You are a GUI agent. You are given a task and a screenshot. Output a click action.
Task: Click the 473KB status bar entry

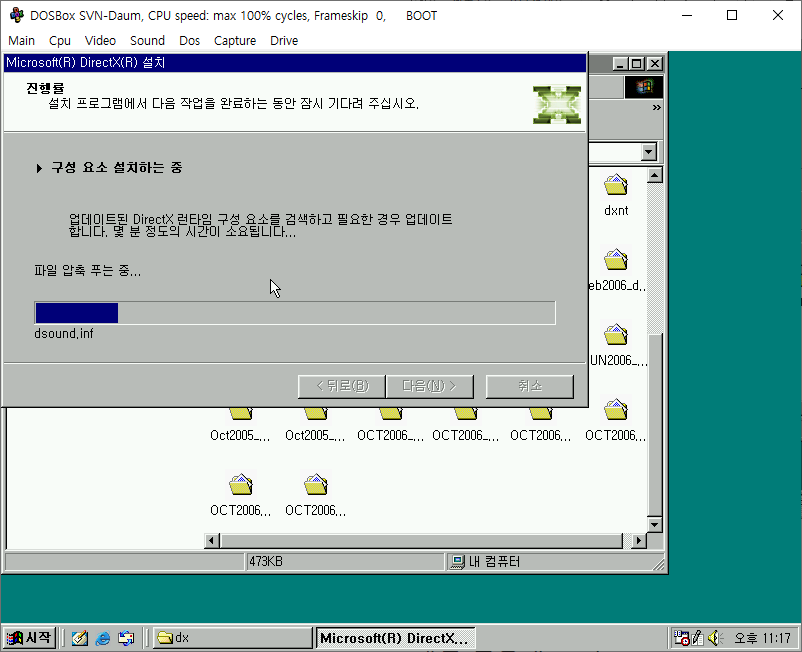(x=265, y=561)
